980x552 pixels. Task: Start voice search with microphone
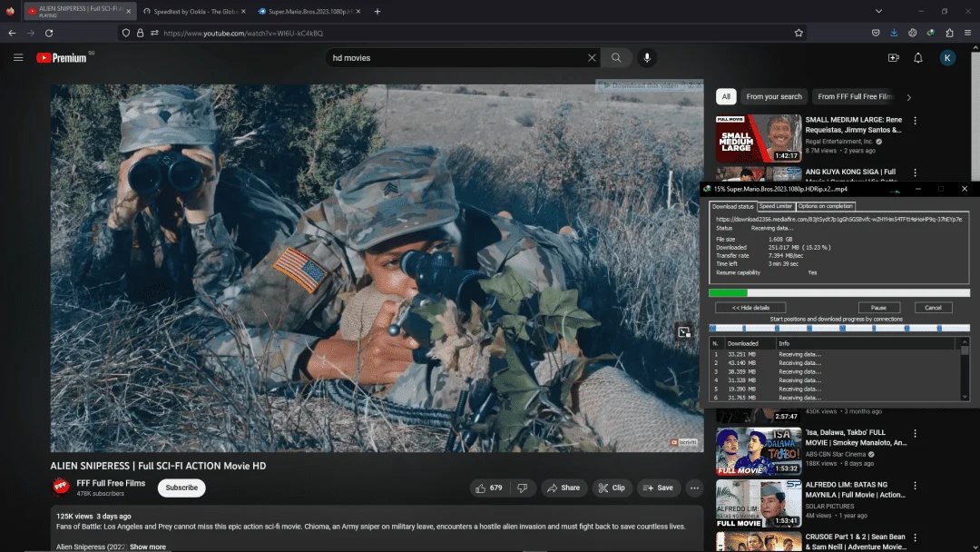tap(647, 57)
